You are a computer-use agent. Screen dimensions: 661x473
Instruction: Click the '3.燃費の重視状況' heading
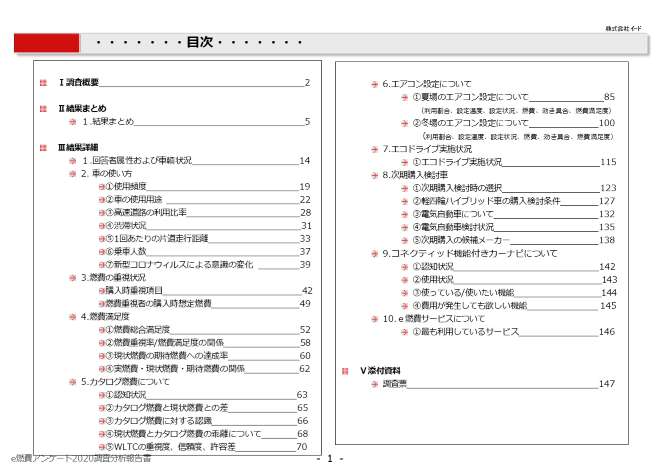coord(113,277)
